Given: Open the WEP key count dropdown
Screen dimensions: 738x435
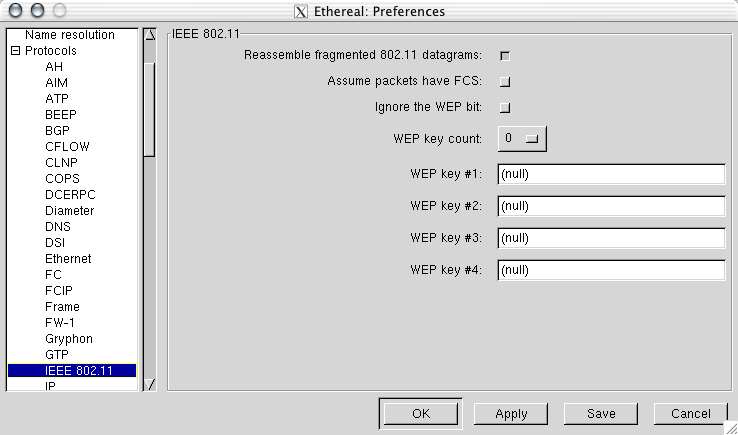Looking at the screenshot, I should pyautogui.click(x=522, y=138).
